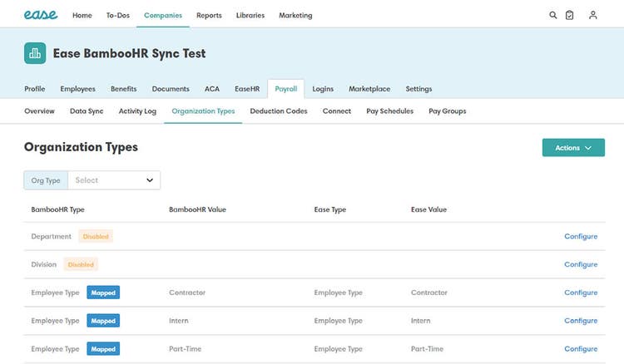Screen dimensions: 624x364
Task: Click the 'Organization Types' page heading
Action: (x=81, y=147)
